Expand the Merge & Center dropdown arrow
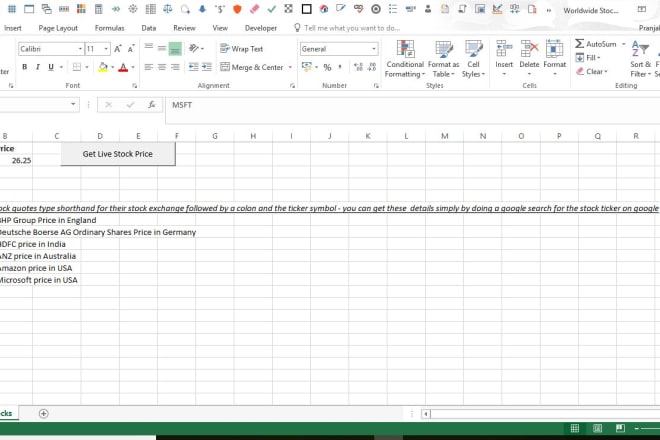Image resolution: width=660 pixels, height=440 pixels. point(290,67)
